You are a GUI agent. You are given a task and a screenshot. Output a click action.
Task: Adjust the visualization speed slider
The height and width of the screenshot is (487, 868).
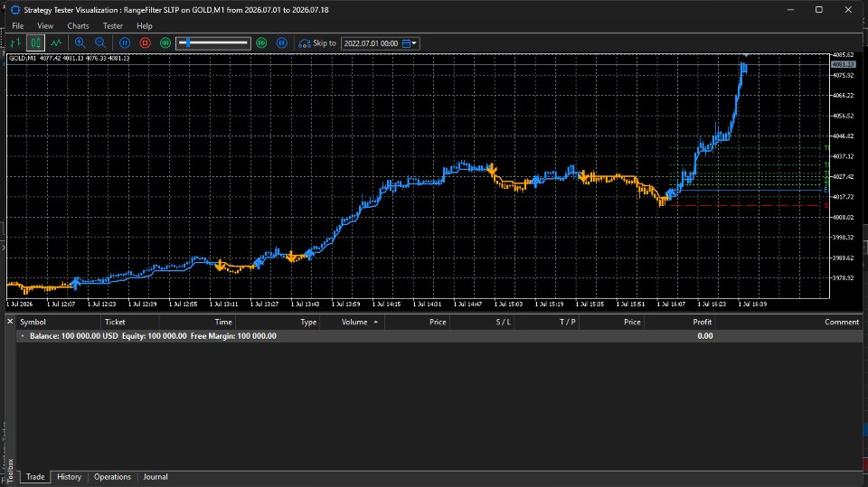(x=213, y=42)
